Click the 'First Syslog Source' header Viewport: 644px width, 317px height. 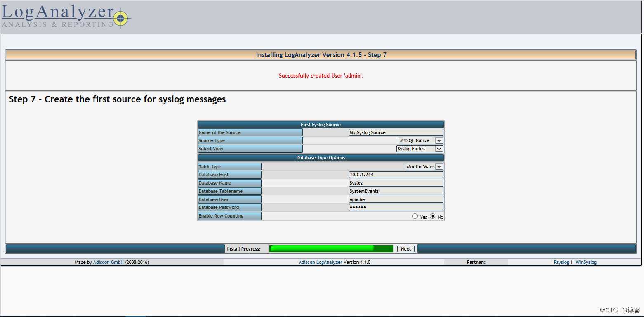[x=321, y=125]
